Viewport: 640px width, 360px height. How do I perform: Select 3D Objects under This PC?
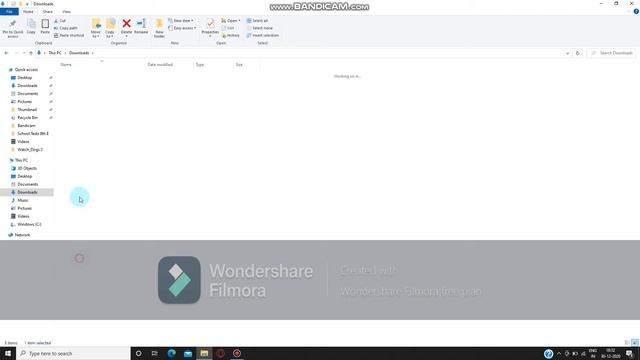pos(27,168)
